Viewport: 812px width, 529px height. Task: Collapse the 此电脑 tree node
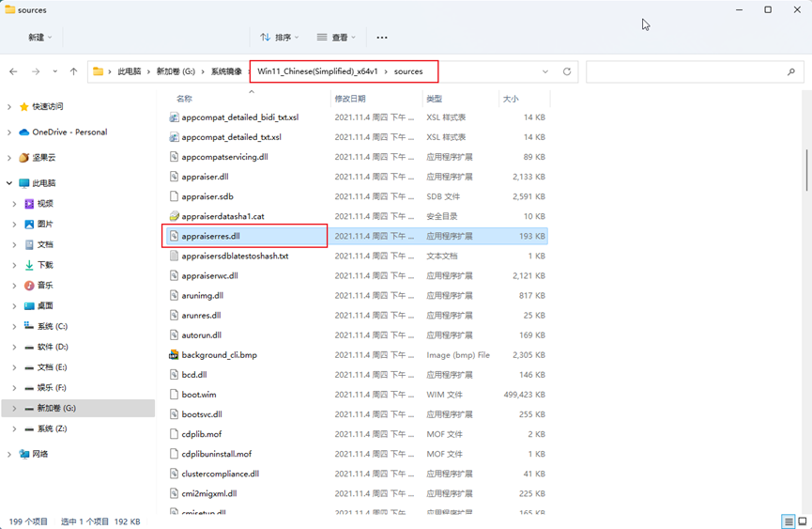[8, 183]
